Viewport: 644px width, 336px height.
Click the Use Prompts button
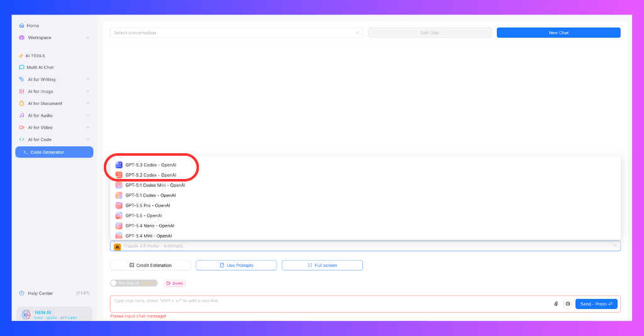tap(236, 266)
